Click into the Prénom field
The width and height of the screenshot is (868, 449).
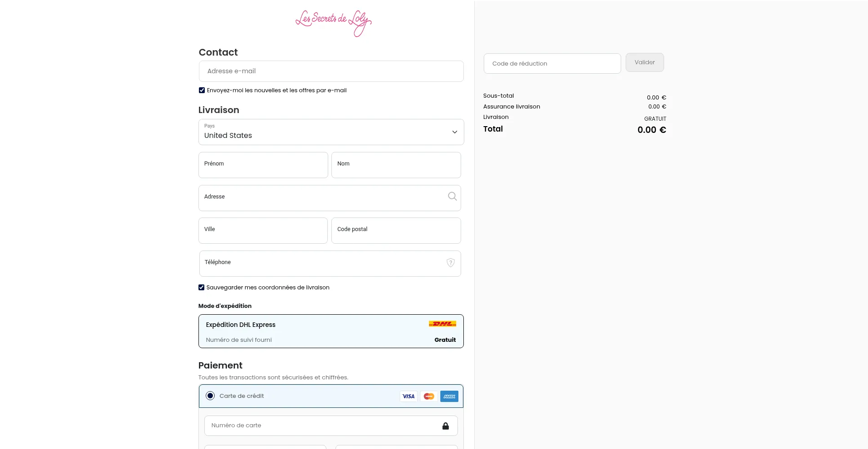tap(263, 165)
